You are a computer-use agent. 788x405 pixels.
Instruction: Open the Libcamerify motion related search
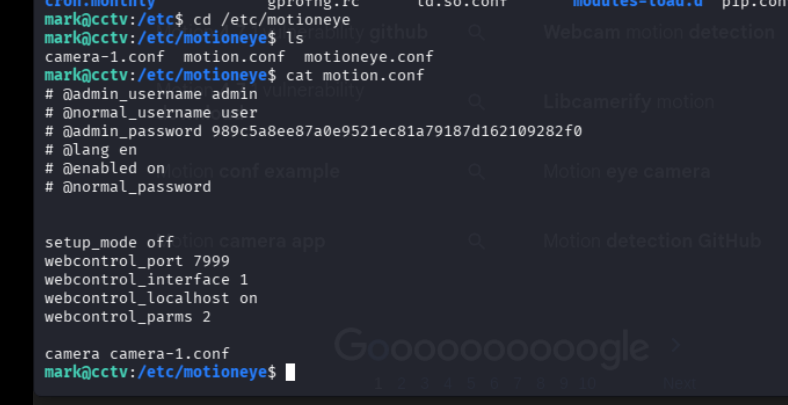629,102
